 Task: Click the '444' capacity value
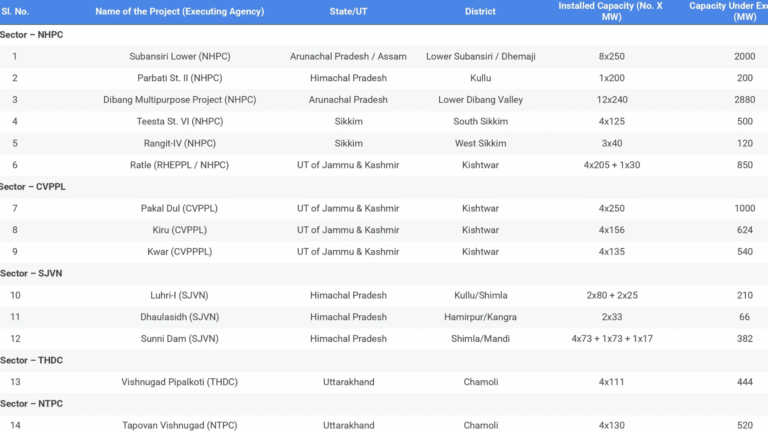pyautogui.click(x=744, y=382)
